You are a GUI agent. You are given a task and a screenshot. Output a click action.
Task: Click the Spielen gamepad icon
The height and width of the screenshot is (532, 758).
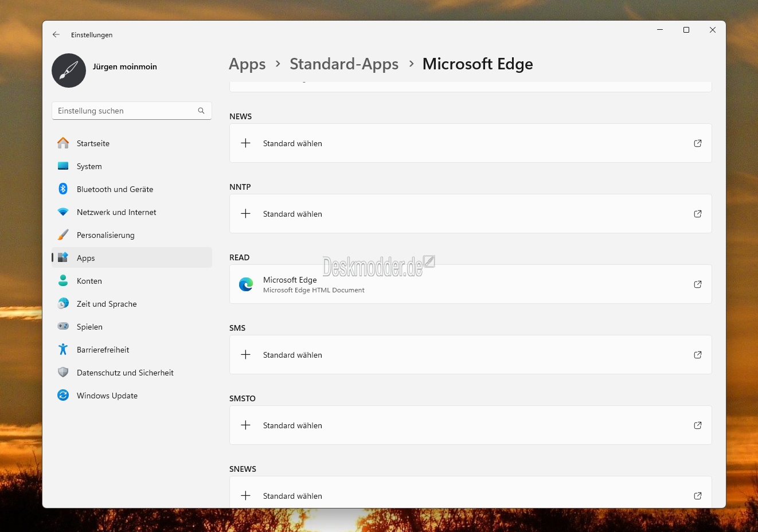[63, 327]
